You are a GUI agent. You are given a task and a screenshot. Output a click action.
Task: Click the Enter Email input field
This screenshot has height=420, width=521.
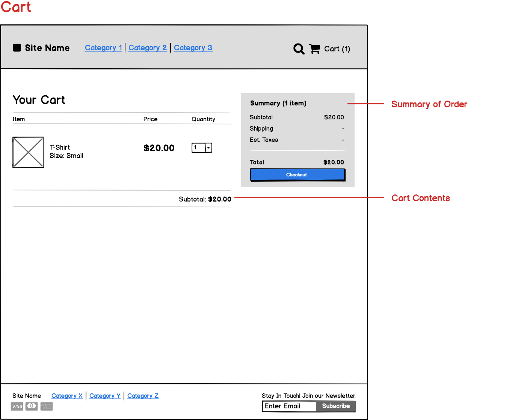click(288, 406)
